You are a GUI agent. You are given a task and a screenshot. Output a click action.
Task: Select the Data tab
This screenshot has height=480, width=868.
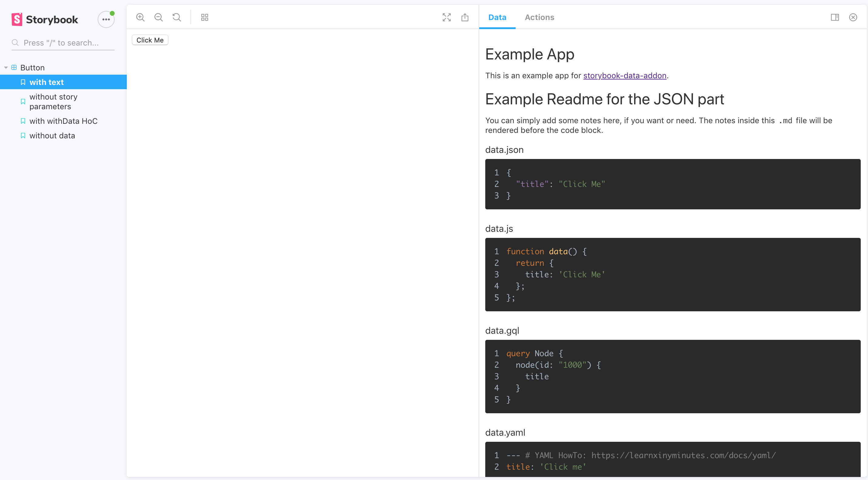(x=497, y=17)
